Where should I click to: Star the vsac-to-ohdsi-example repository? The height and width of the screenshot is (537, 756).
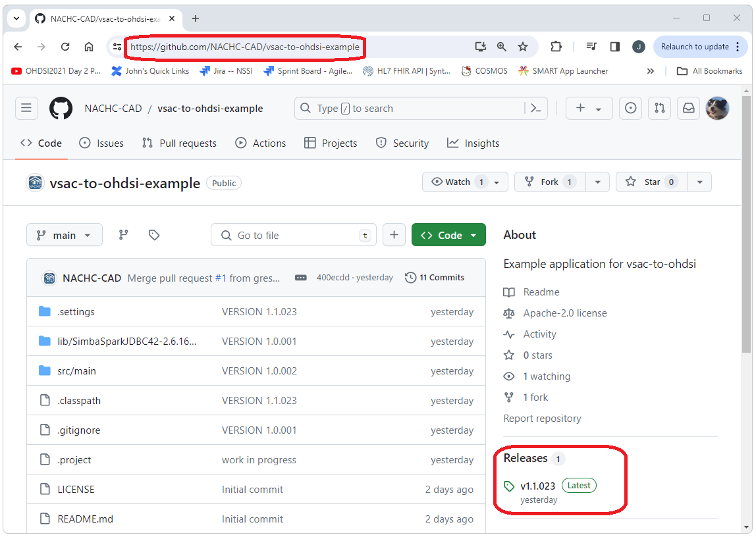point(652,182)
